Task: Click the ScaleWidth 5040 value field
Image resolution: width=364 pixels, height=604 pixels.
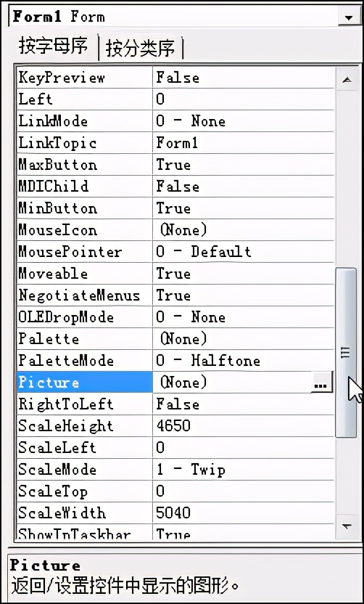Action: [x=243, y=513]
